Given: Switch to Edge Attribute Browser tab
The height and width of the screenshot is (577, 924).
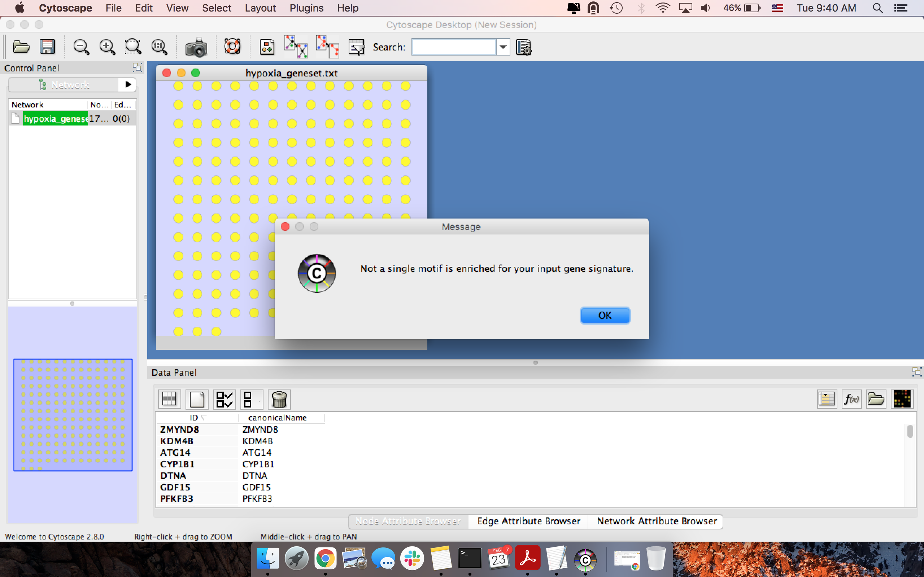Looking at the screenshot, I should tap(528, 521).
